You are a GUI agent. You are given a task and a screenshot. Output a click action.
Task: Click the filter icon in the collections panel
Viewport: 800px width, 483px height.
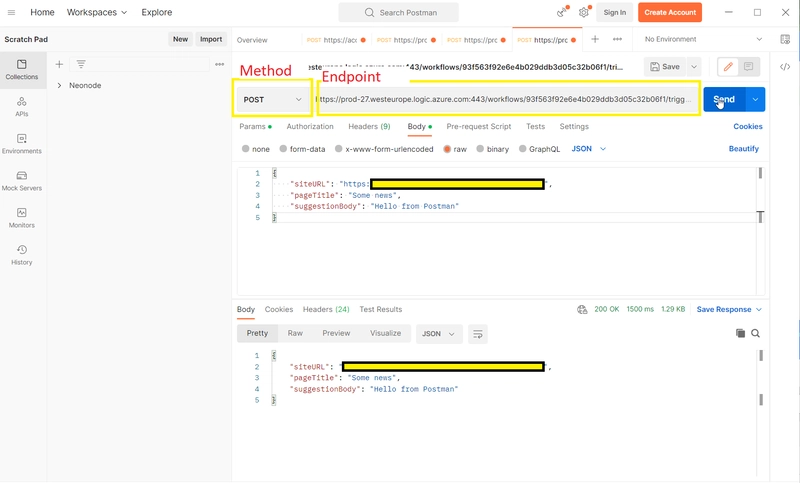(x=81, y=64)
